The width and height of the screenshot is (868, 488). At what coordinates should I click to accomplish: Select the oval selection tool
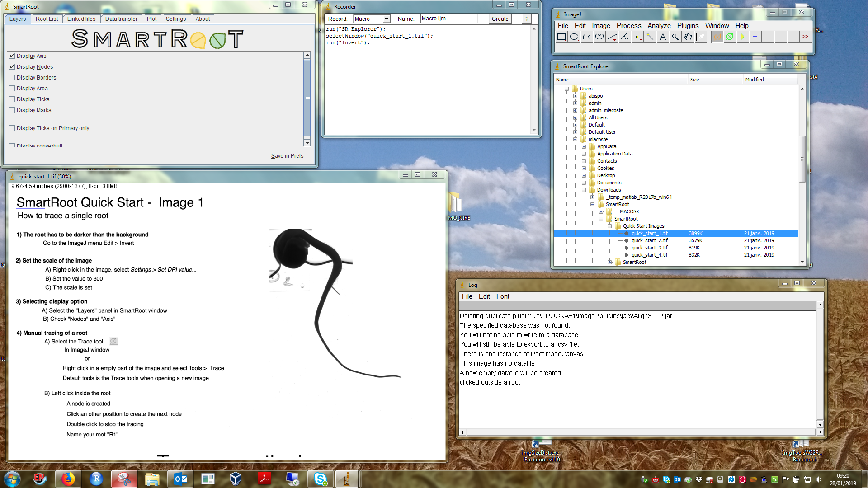pos(574,37)
